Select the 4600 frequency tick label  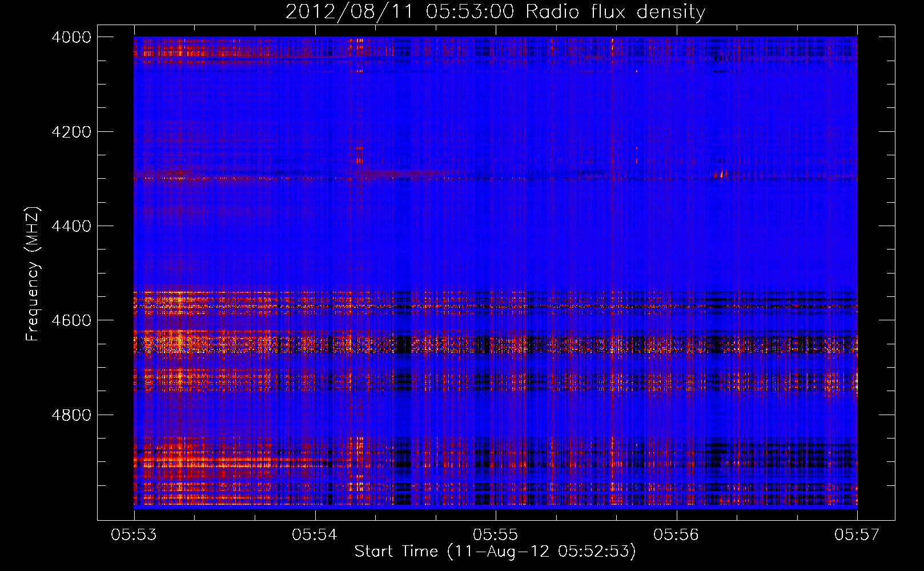(71, 320)
